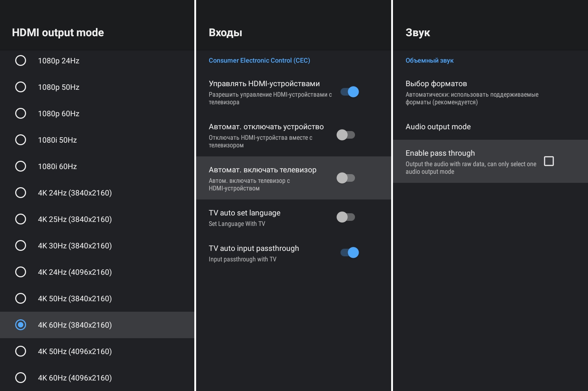Choose 4K 30Hz (3840x2160) output
Screen dimensions: 588x391
click(x=21, y=245)
